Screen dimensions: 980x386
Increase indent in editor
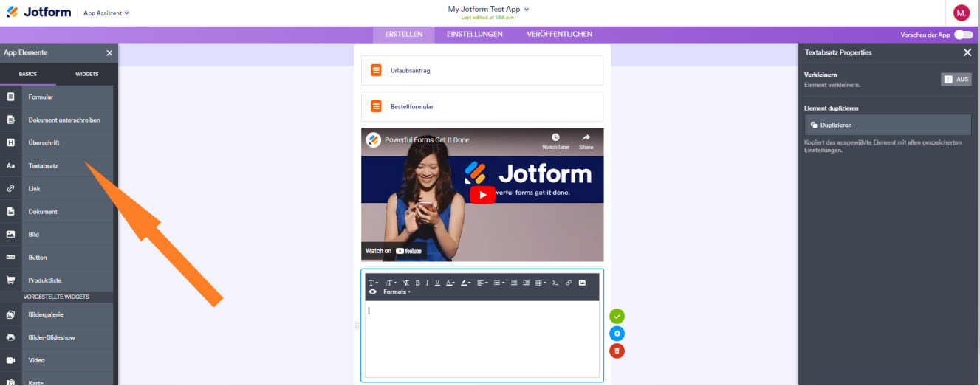coord(526,283)
